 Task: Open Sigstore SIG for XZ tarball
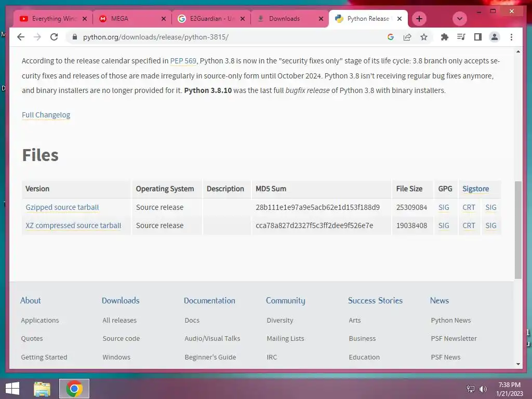tap(491, 225)
